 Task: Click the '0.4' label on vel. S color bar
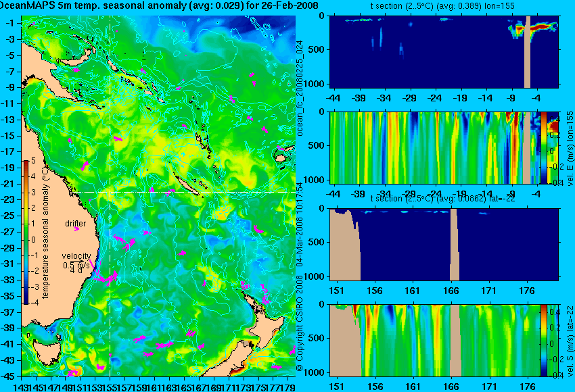554,312
